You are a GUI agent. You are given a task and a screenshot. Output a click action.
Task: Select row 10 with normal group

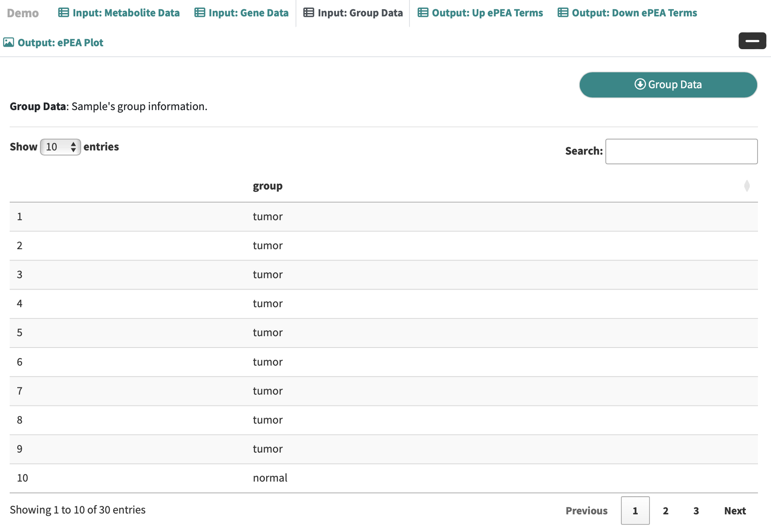coord(270,478)
